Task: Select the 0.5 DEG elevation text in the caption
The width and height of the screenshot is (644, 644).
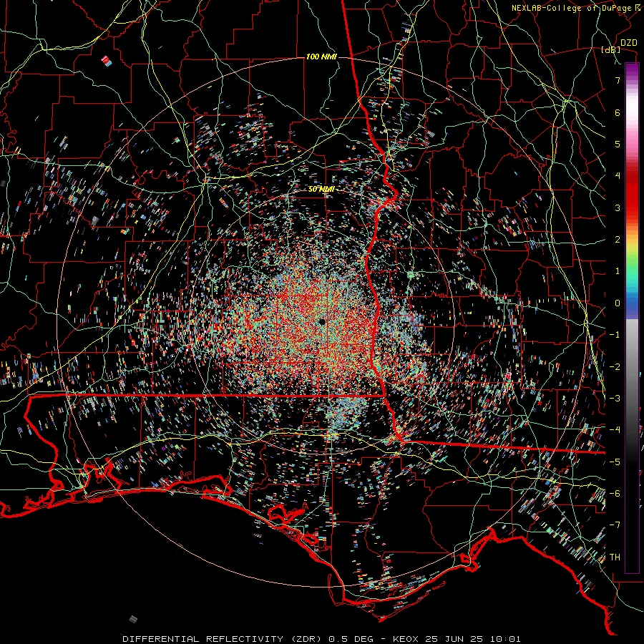Action: pyautogui.click(x=351, y=639)
